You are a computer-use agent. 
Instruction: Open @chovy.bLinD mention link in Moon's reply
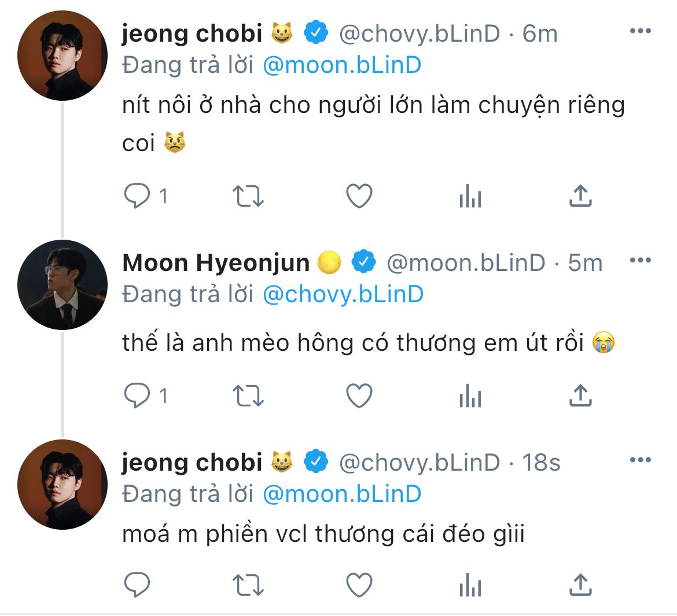(343, 295)
